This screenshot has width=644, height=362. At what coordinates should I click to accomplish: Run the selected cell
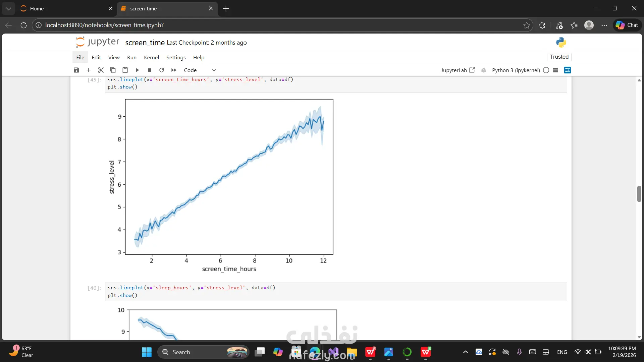(x=137, y=70)
